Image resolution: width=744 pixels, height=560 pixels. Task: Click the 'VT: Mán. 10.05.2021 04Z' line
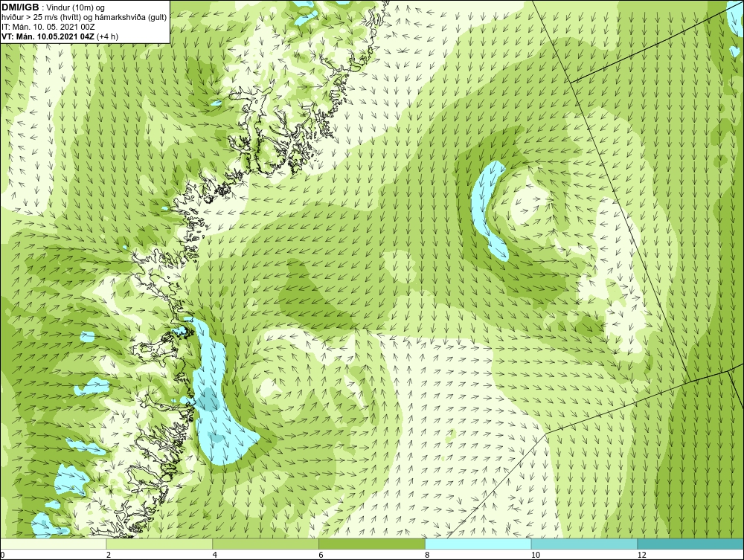48,36
